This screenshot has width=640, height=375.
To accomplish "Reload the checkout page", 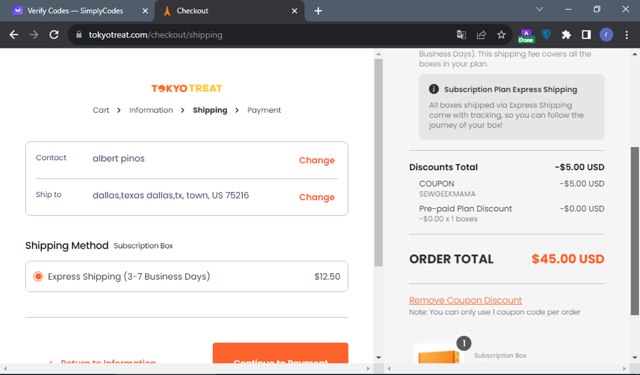I will point(54,35).
